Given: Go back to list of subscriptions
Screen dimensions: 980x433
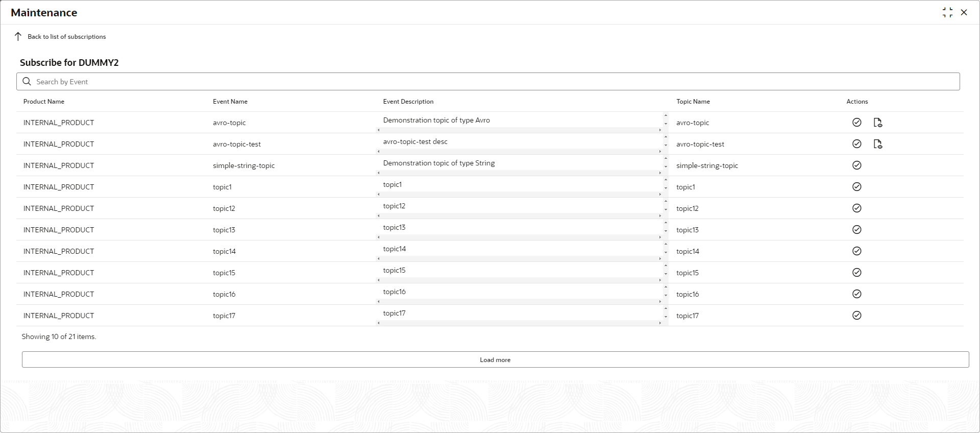Looking at the screenshot, I should click(67, 37).
